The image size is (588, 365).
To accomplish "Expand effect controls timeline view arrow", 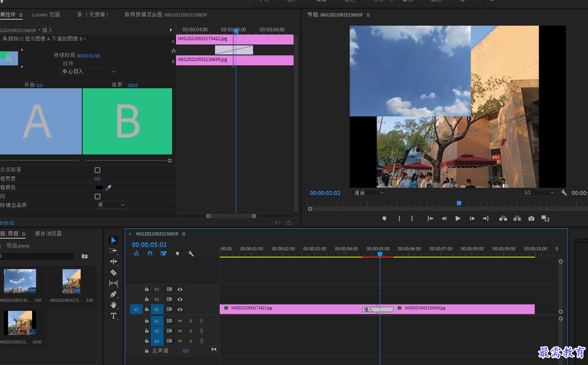I will [171, 30].
